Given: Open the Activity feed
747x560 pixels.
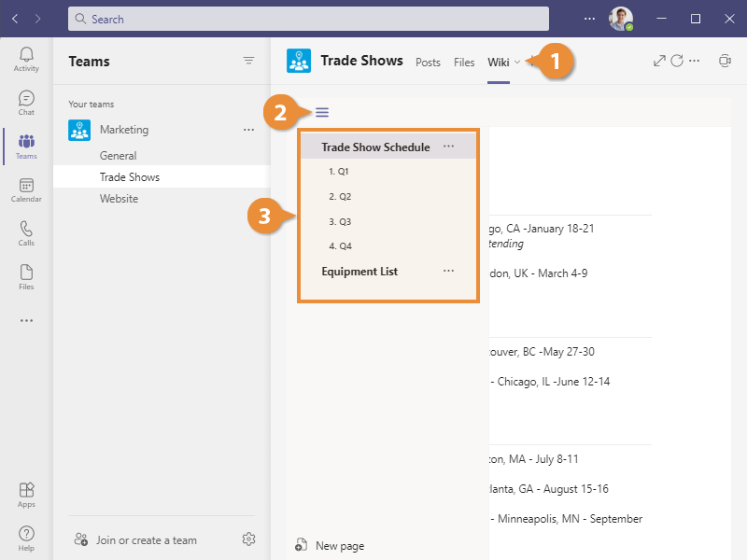Looking at the screenshot, I should point(26,59).
